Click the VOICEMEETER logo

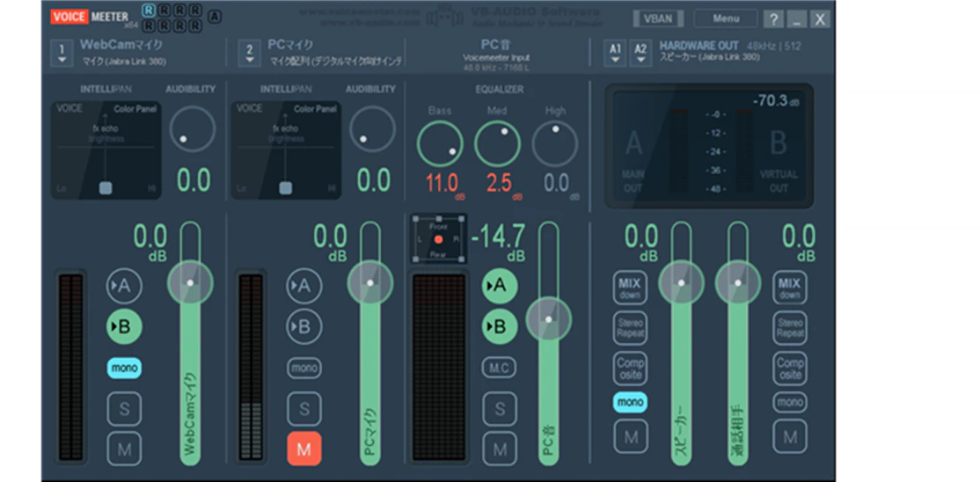click(90, 18)
